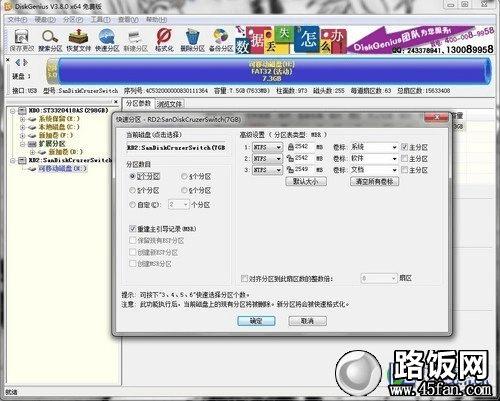Expand the 系统保留(E:) tree node
The image size is (500, 401).
(x=22, y=119)
